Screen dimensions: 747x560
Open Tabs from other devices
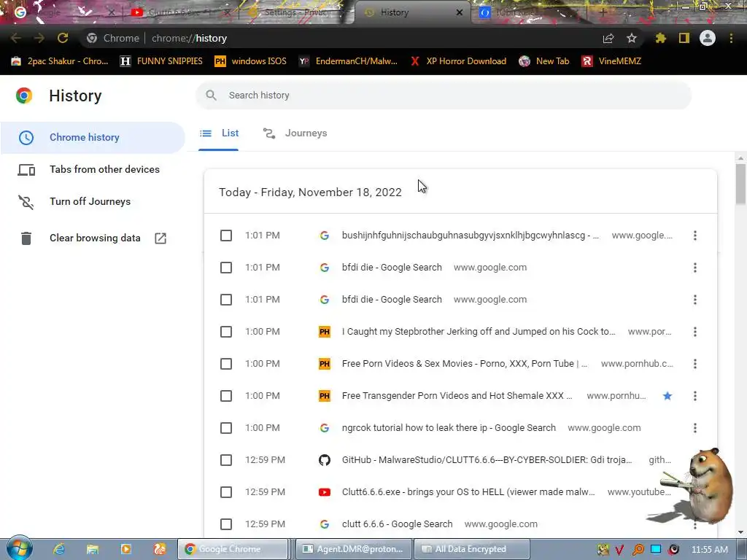point(93,169)
